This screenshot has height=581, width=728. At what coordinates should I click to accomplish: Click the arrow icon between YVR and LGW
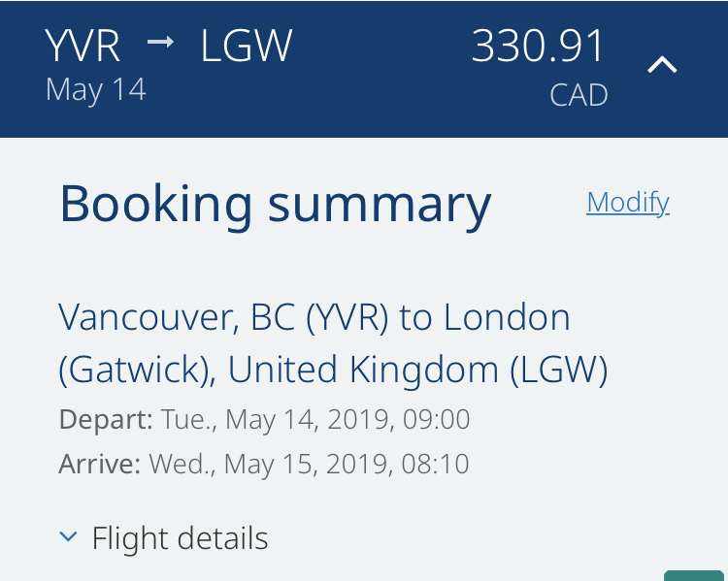160,43
